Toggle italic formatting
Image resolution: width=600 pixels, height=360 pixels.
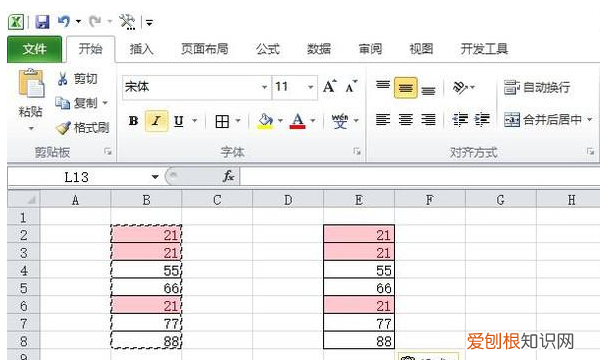156,121
